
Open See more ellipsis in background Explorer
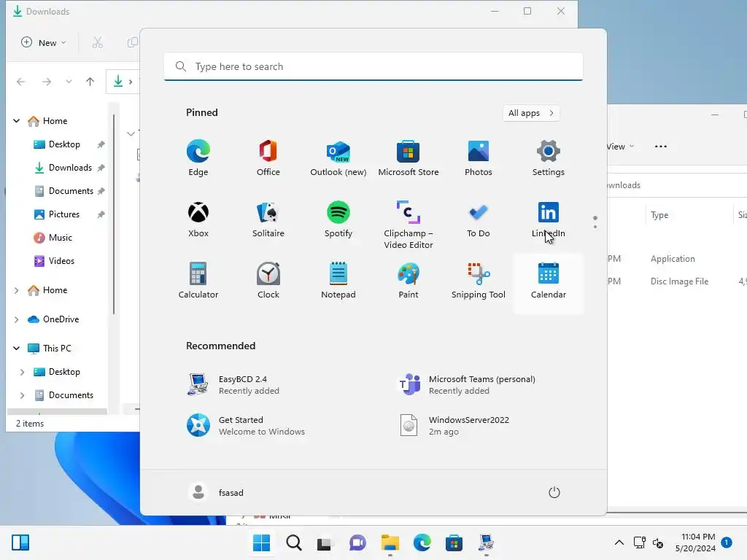tap(661, 147)
